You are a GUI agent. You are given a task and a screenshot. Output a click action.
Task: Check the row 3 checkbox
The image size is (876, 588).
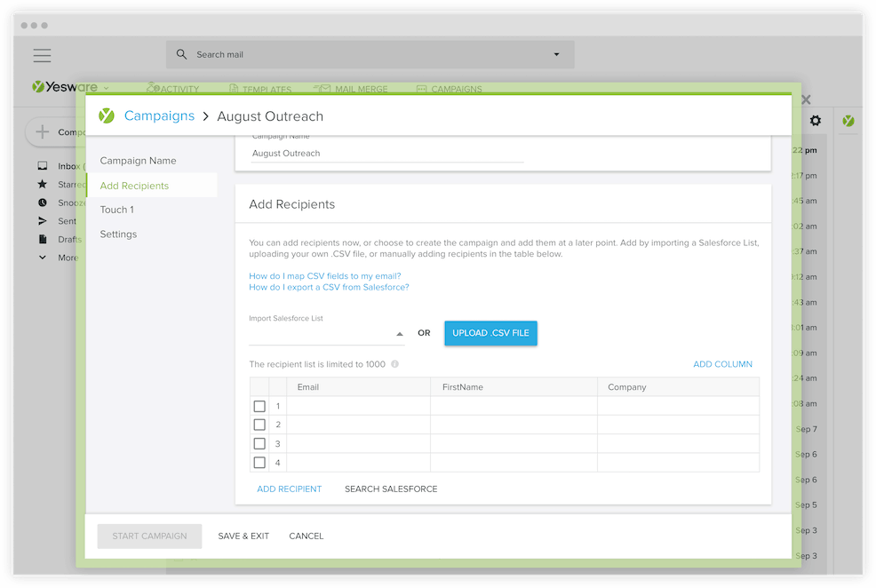coord(259,443)
